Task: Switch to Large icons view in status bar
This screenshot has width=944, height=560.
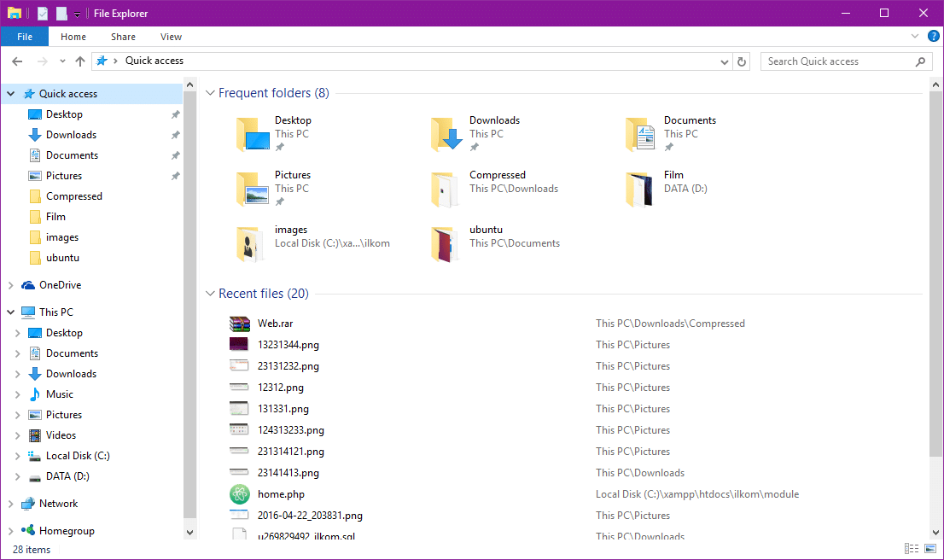Action: tap(930, 549)
